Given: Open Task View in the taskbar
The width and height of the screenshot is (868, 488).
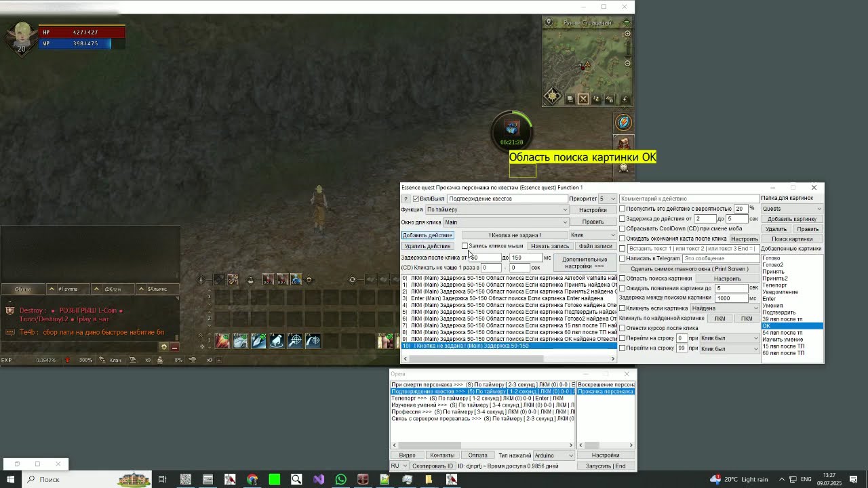Looking at the screenshot, I should tap(163, 479).
